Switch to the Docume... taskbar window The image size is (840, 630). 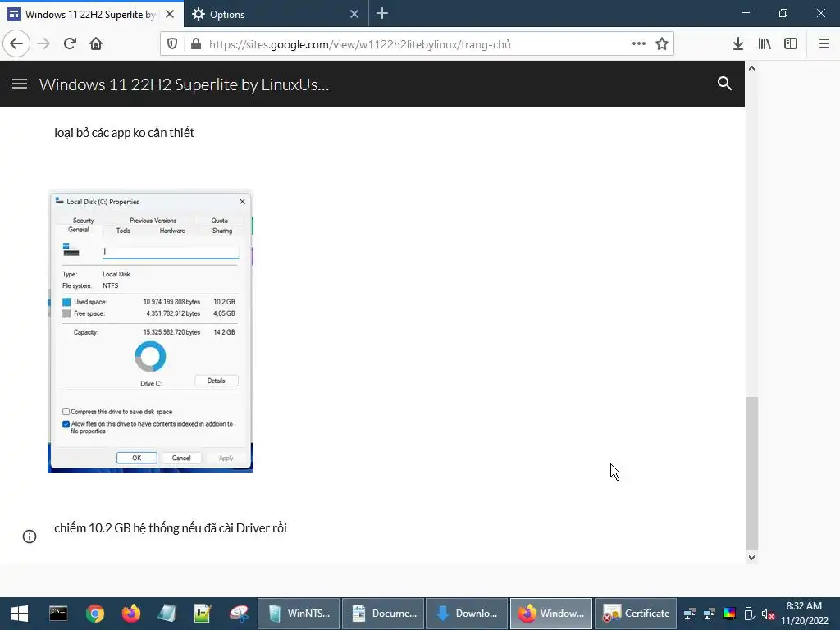point(383,614)
